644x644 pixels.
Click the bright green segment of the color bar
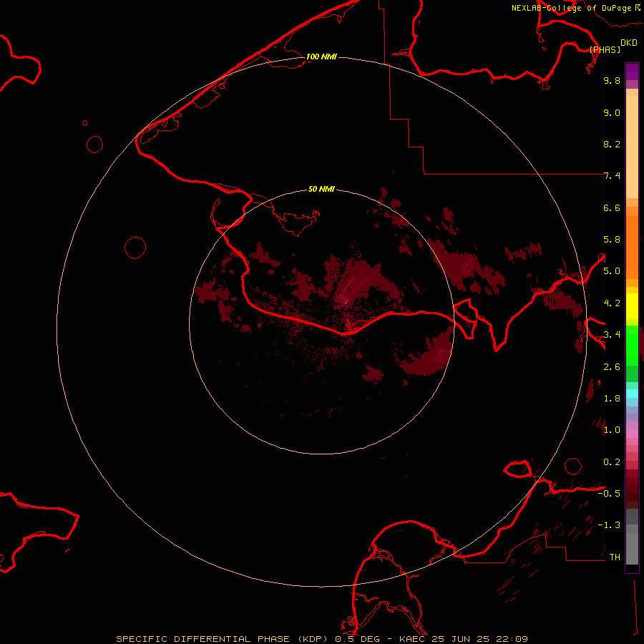coord(632,346)
